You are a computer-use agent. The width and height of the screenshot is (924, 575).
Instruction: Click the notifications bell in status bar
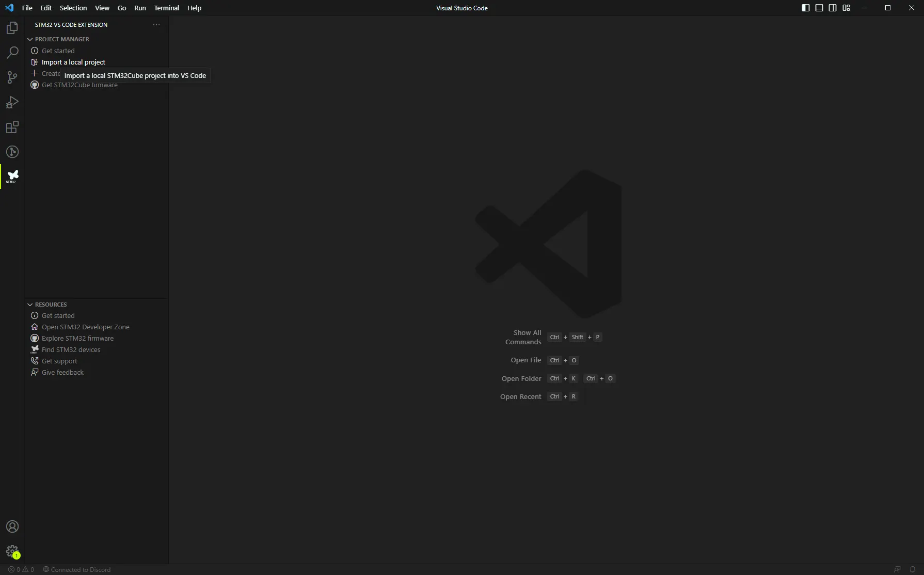point(913,569)
